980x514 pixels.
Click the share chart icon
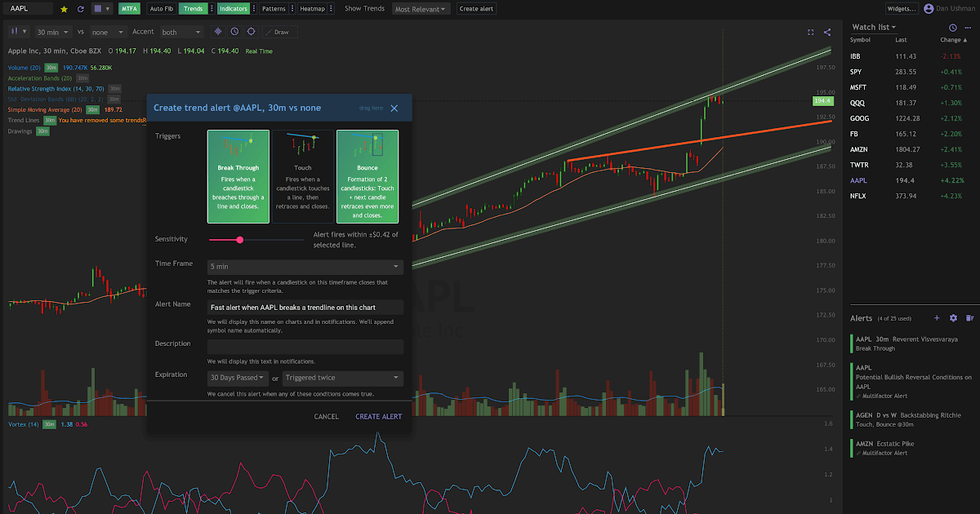(x=827, y=32)
